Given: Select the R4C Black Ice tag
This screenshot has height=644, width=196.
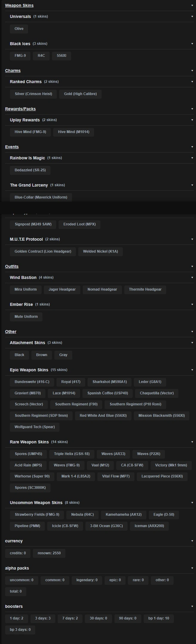Looking at the screenshot, I should [x=41, y=56].
